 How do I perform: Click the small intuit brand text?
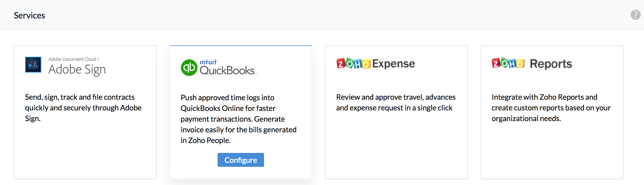208,62
